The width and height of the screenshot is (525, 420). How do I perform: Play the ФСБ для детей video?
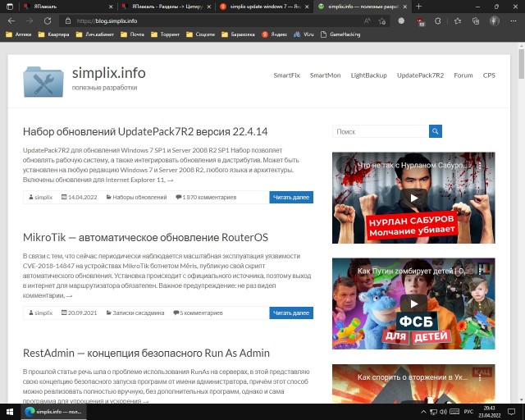413,304
